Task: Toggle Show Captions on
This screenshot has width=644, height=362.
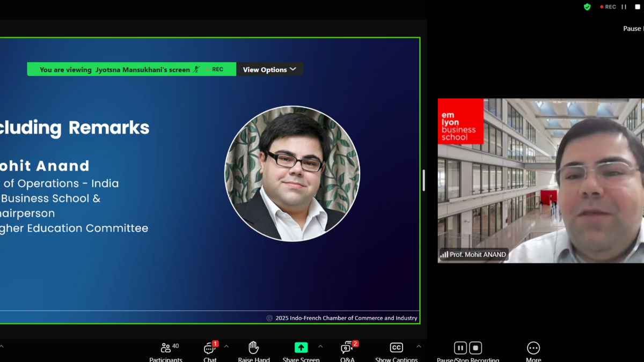Action: coord(396,350)
